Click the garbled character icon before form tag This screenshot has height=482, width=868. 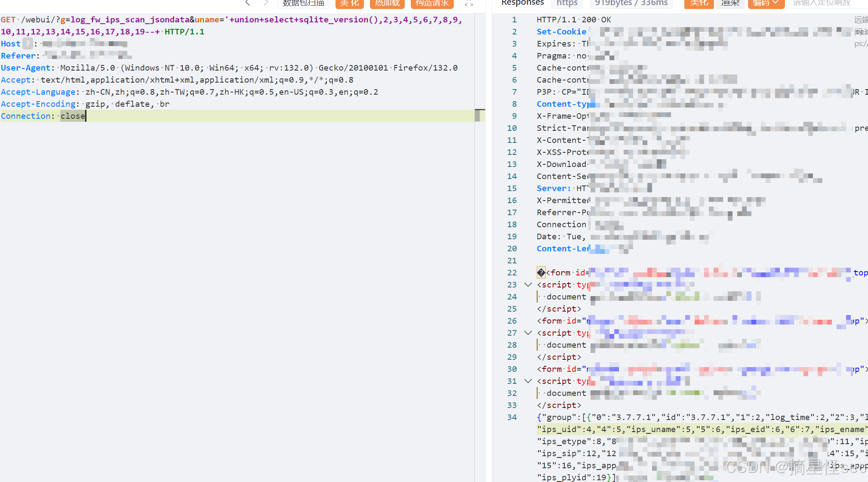tap(541, 272)
